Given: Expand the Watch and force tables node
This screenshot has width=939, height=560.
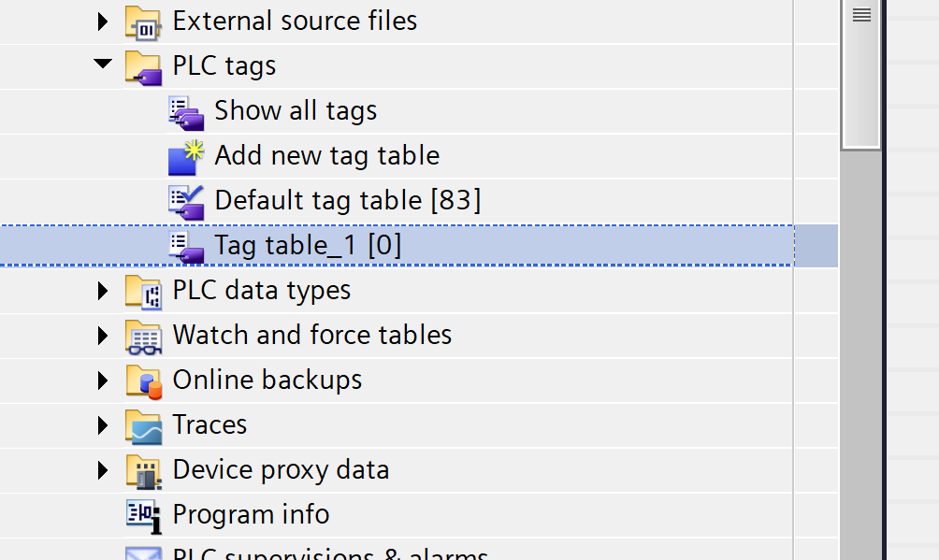Looking at the screenshot, I should 103,336.
